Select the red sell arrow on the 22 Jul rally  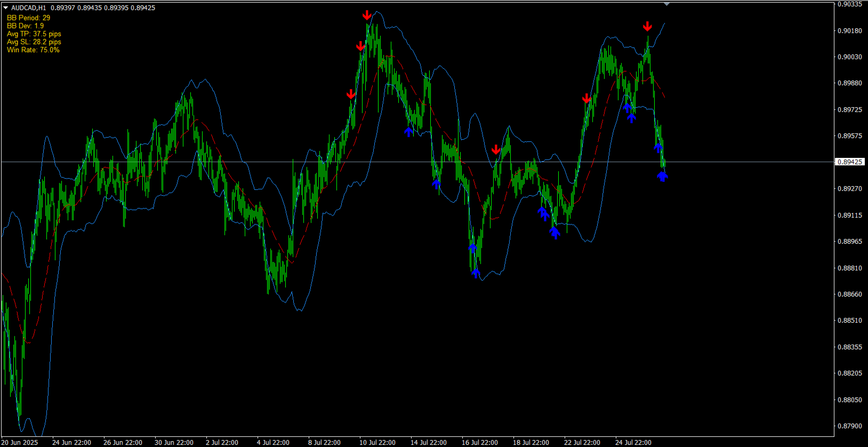[586, 98]
